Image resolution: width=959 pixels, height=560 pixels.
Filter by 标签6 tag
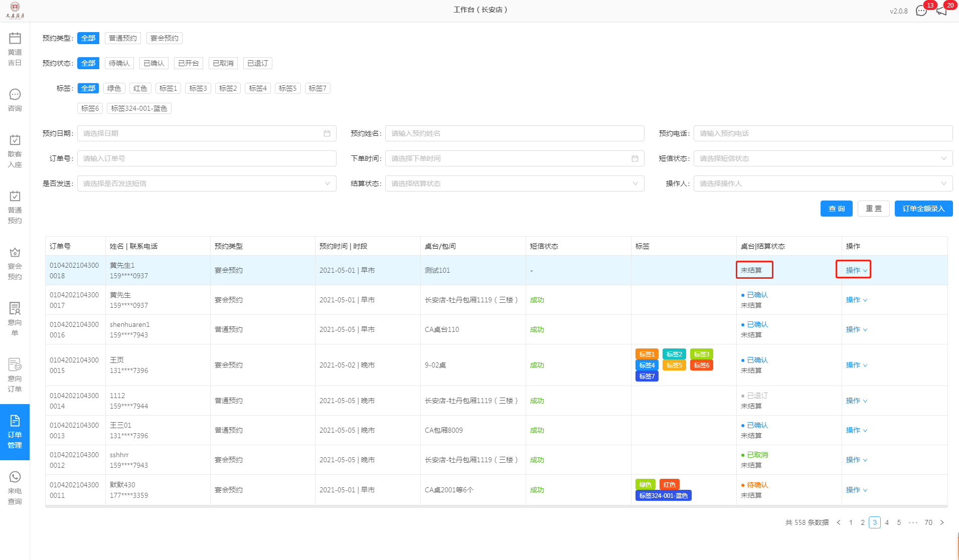[90, 108]
